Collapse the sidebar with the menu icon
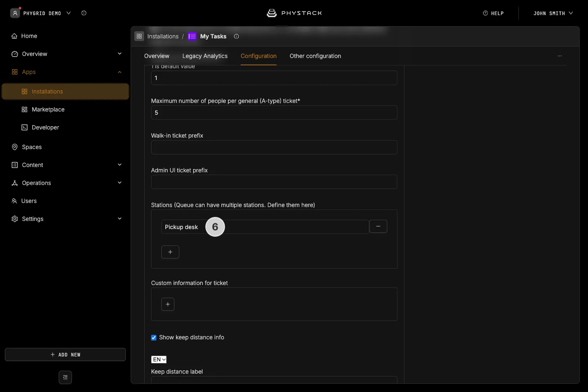Image resolution: width=588 pixels, height=392 pixels. pos(65,377)
